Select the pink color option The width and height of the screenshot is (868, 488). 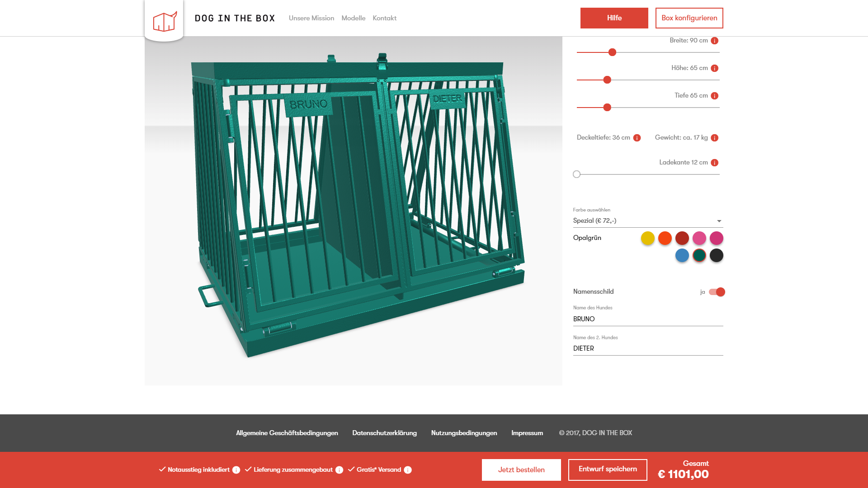coord(699,238)
